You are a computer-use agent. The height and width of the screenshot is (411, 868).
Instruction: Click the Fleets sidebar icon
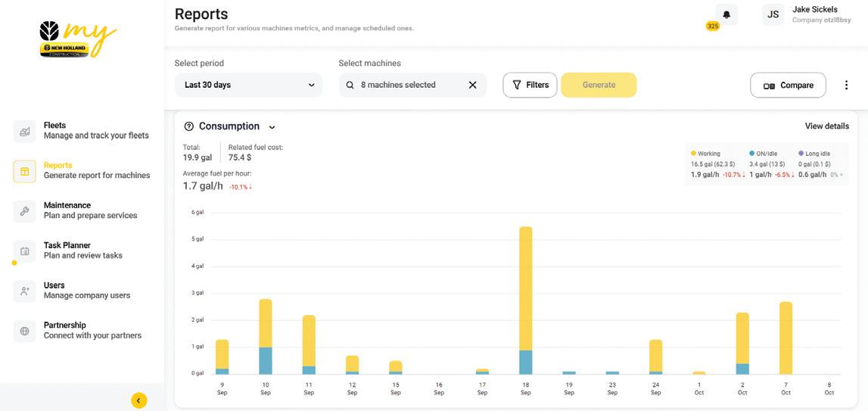[x=24, y=131]
